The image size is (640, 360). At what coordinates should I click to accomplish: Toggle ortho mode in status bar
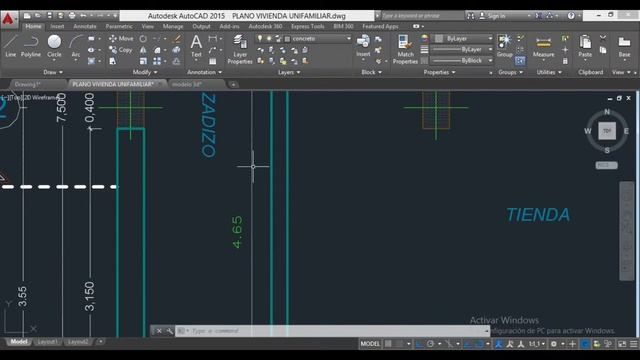click(x=419, y=344)
